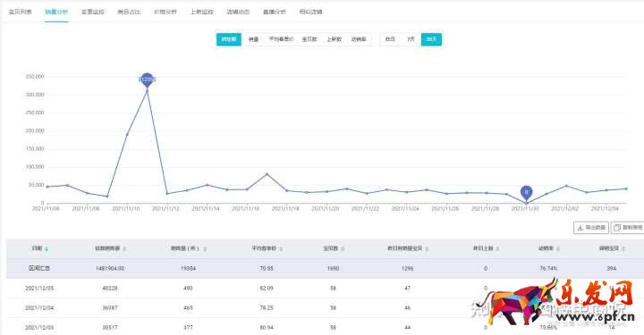The width and height of the screenshot is (644, 335).
Task: Switch chart metric to 动销率
Action: pos(359,39)
